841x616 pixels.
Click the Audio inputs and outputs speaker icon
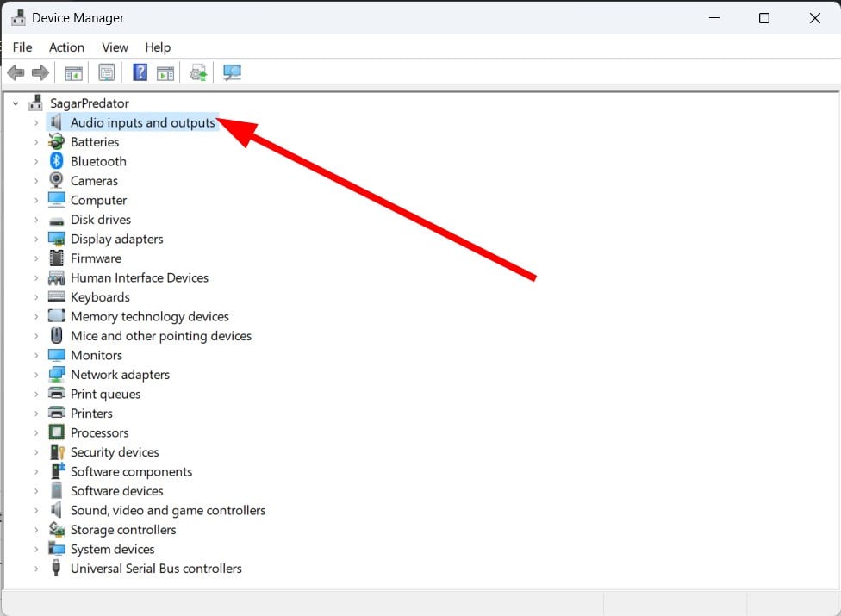[x=56, y=122]
